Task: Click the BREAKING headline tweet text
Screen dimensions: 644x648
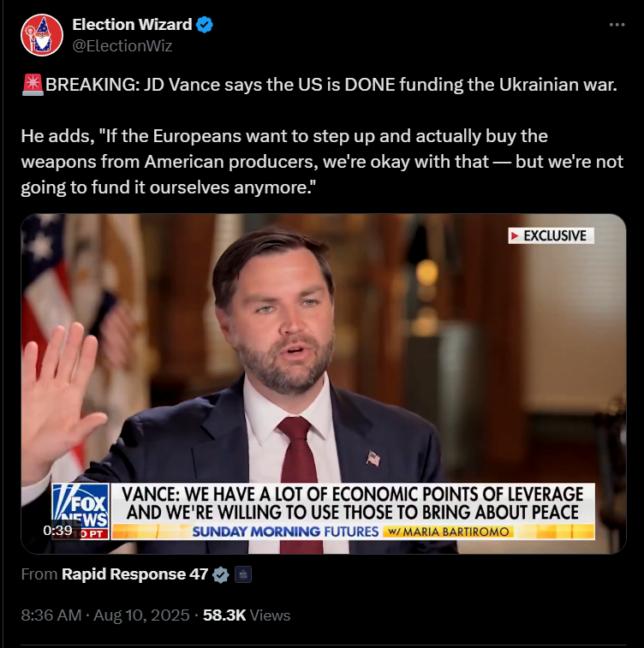Action: coord(331,85)
